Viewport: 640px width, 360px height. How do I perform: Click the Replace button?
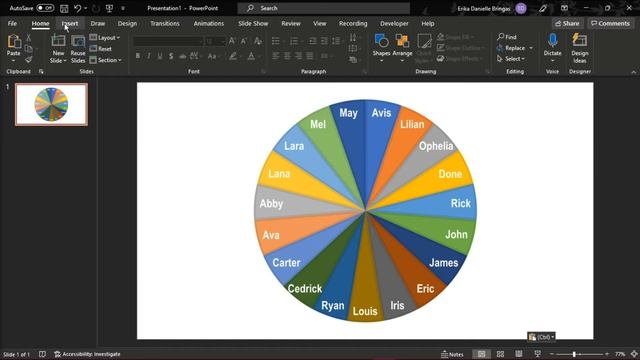(511, 48)
